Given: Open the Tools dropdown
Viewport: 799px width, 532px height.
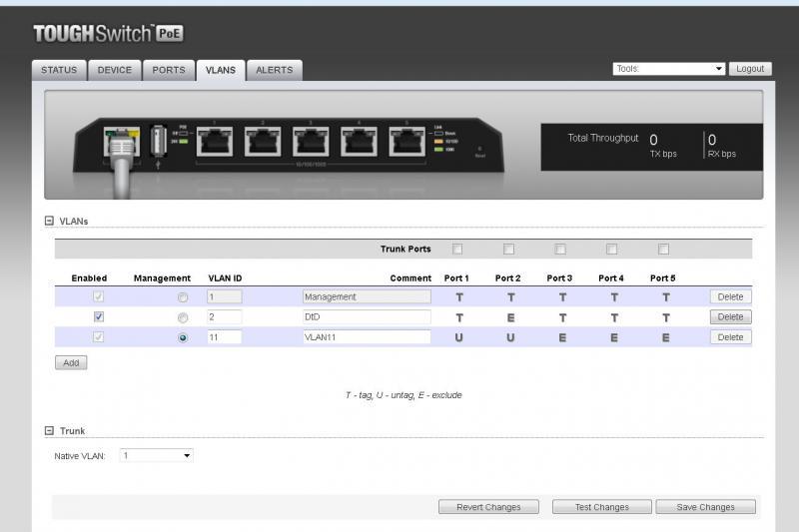Looking at the screenshot, I should click(669, 69).
